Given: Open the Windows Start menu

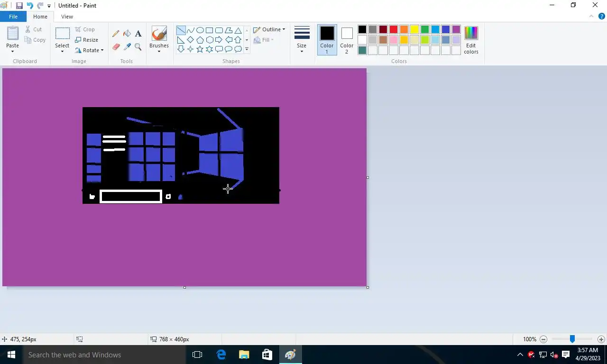Looking at the screenshot, I should (x=11, y=355).
